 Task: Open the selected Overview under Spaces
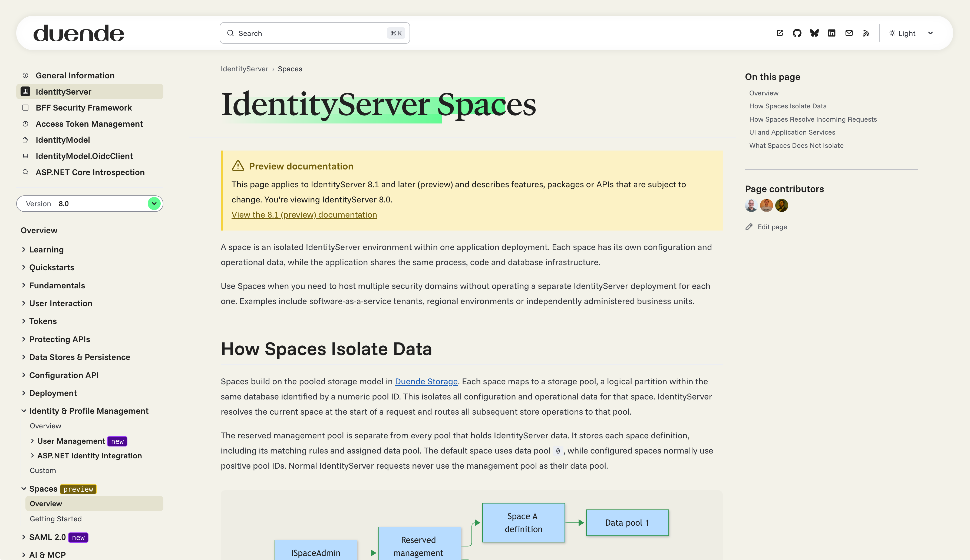[x=94, y=504]
